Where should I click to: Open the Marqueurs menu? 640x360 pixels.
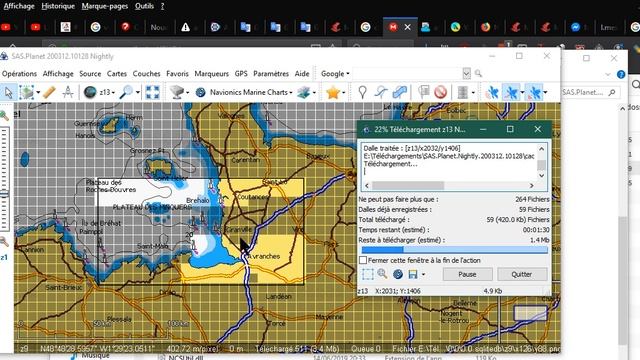(211, 73)
